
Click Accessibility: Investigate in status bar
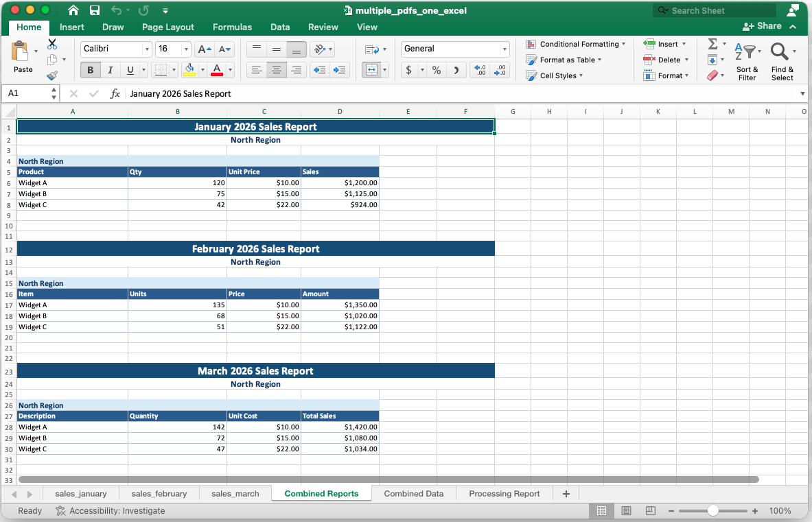(111, 510)
